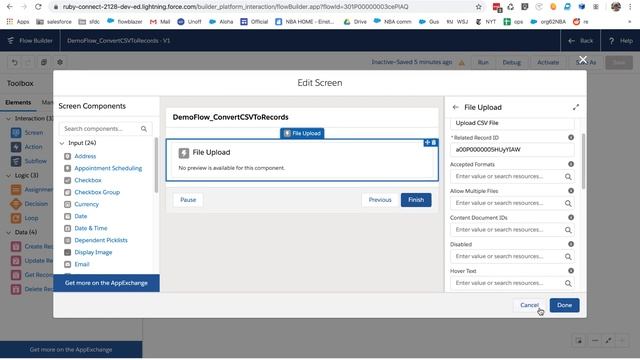Click the move handle on File Upload component
The width and height of the screenshot is (640, 360).
(x=427, y=142)
